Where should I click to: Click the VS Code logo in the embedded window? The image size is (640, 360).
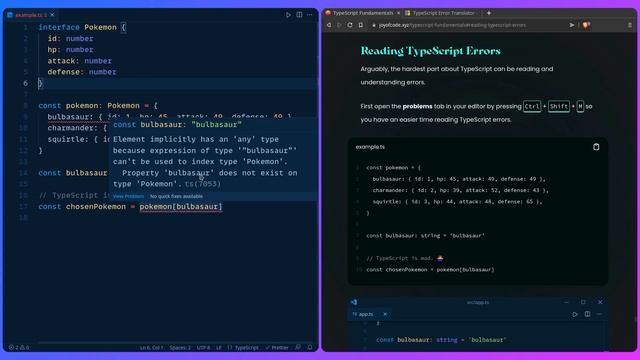click(x=354, y=302)
